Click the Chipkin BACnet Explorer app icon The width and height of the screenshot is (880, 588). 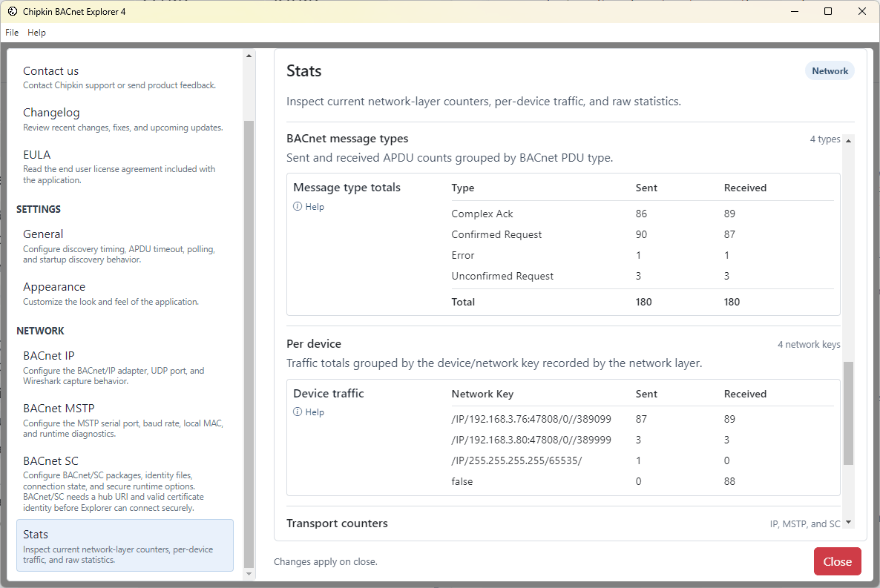[x=13, y=11]
